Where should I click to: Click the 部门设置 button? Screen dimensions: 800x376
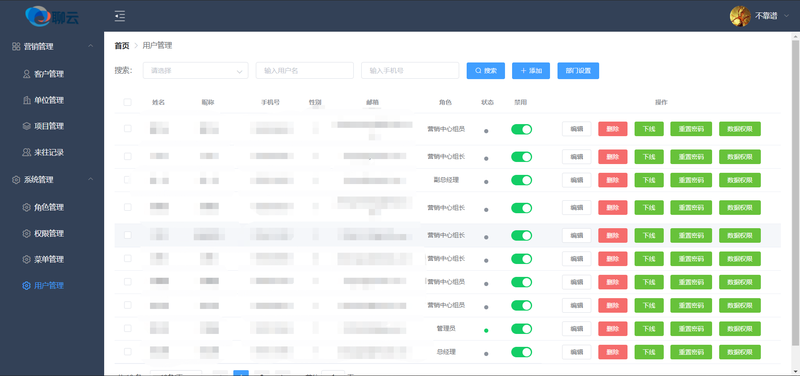pos(578,70)
